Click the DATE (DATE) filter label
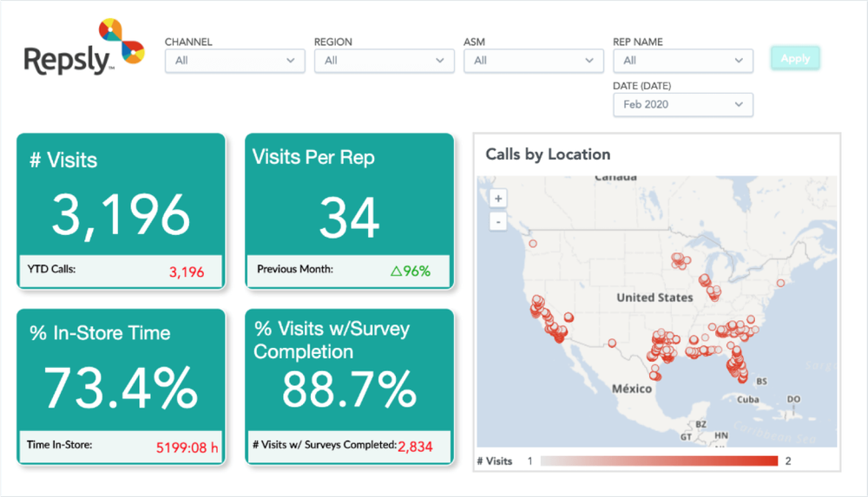 (x=641, y=86)
